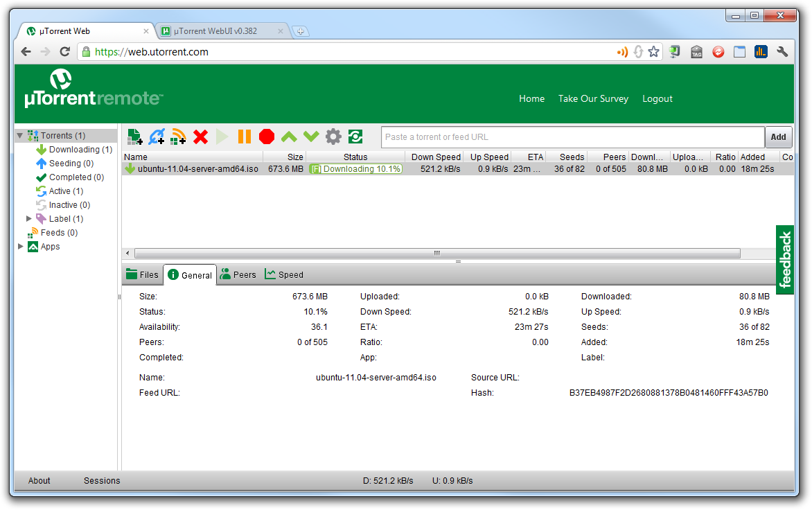
Task: Switch to the Speed tab
Action: [x=284, y=275]
